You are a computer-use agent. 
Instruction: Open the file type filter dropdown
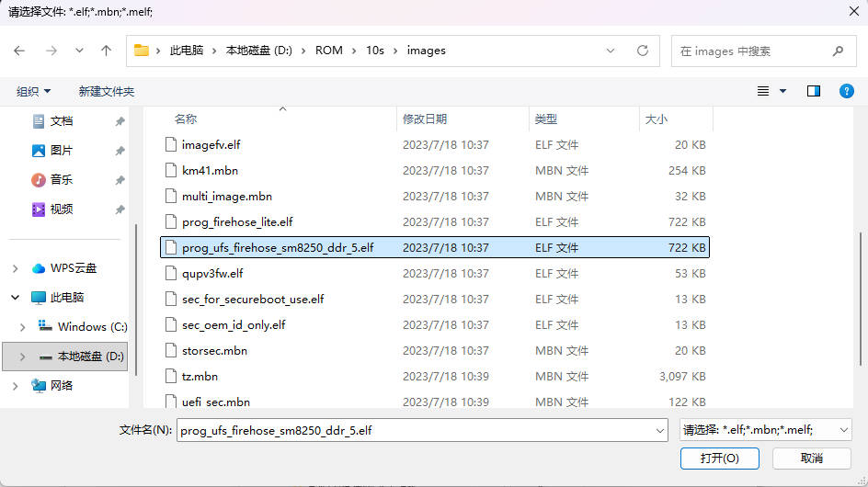pos(765,430)
